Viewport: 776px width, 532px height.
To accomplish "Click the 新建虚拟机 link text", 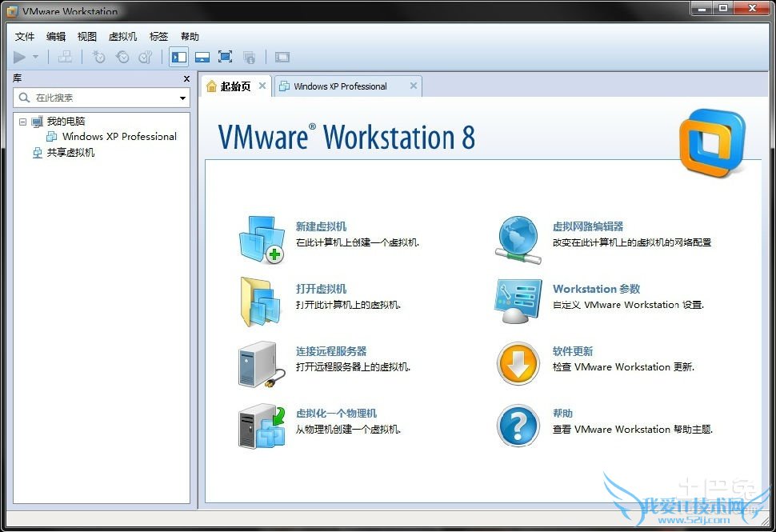I will coord(321,226).
